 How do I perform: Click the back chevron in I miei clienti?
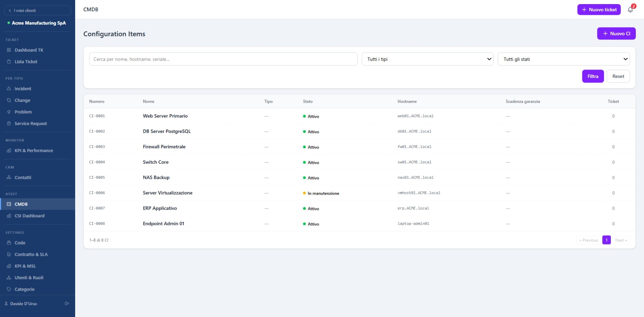coord(10,10)
